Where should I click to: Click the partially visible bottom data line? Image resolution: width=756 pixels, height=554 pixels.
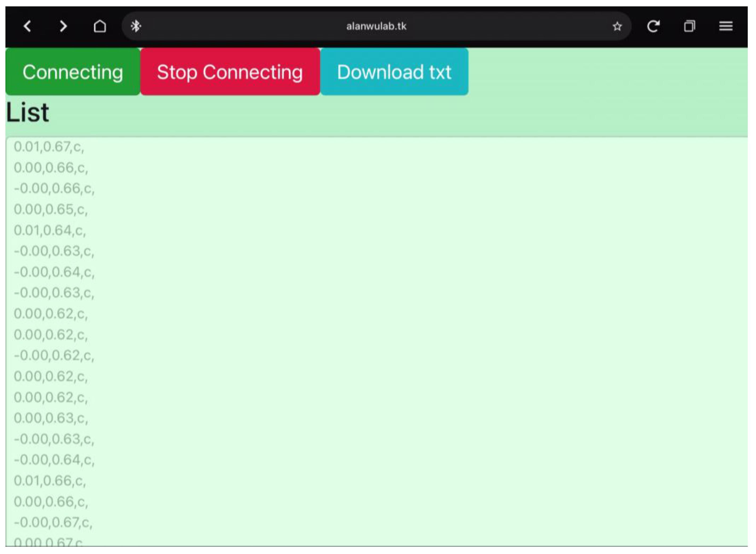pyautogui.click(x=48, y=542)
